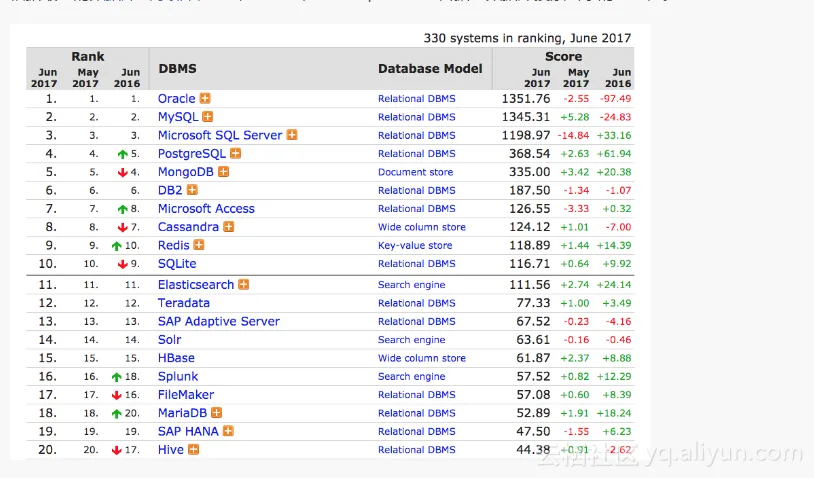Click the plus icon beside Elasticsearch
This screenshot has height=478, width=814.
[243, 284]
